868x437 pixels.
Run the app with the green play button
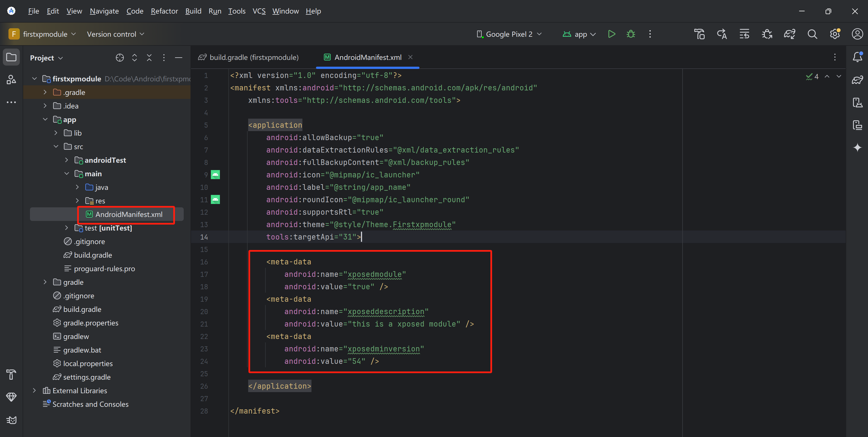pyautogui.click(x=612, y=34)
